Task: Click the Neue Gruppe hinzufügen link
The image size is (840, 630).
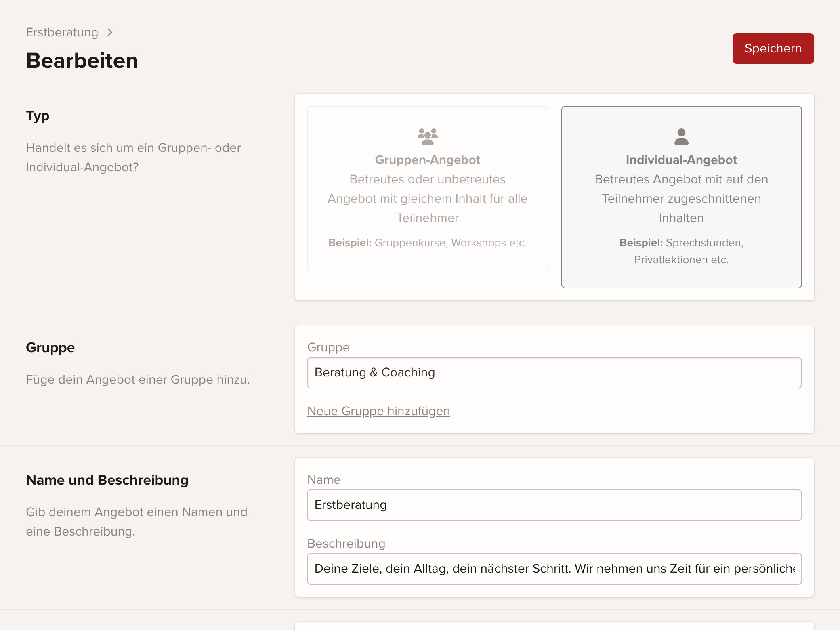Action: pos(378,411)
